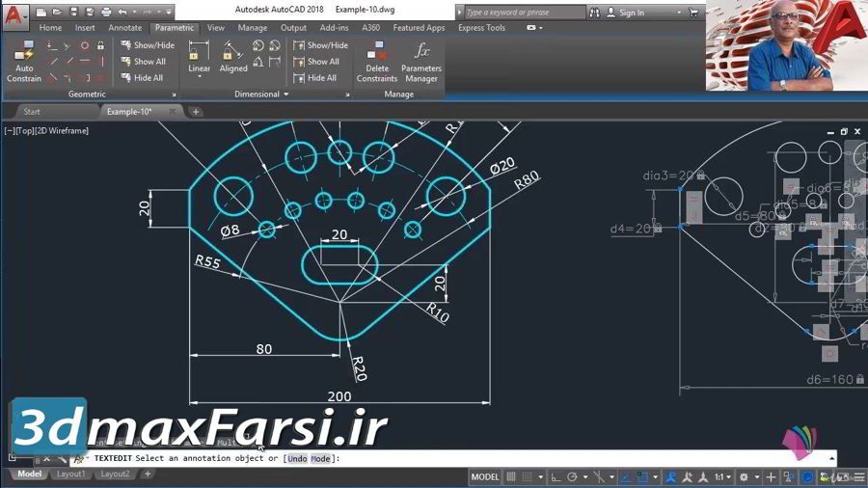Screen dimensions: 868x488
Task: Toggle polar tracking in status bar
Action: pos(573,476)
